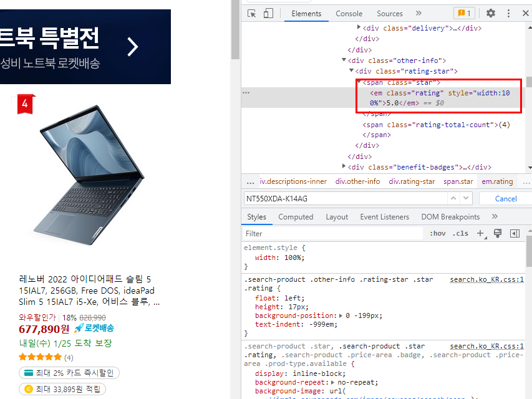Open the Layout pane tab
Viewport: 532px width, 399px height.
(x=337, y=217)
